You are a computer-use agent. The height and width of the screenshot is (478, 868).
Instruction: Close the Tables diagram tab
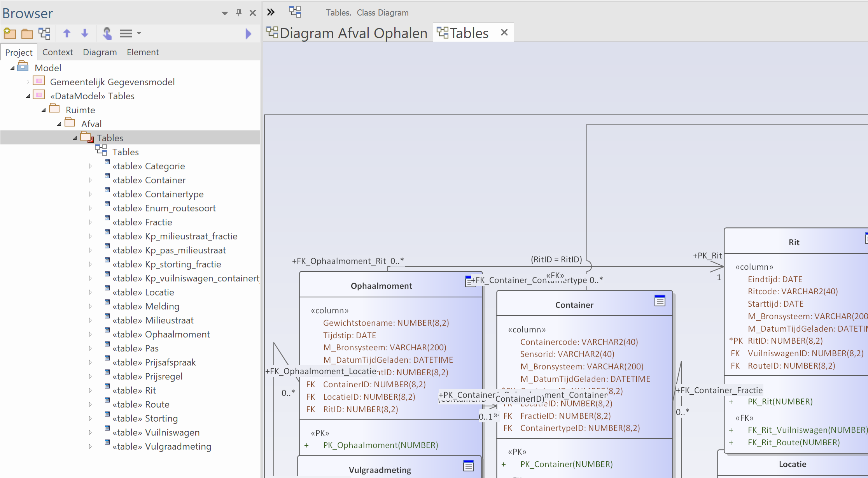504,33
